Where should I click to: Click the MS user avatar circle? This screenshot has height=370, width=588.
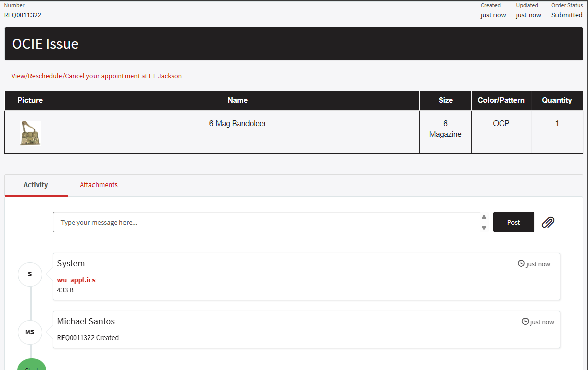[30, 332]
